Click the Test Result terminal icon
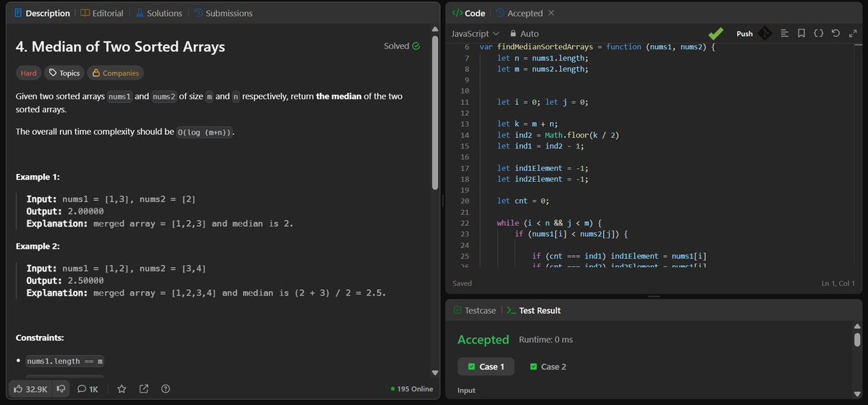 click(x=512, y=310)
